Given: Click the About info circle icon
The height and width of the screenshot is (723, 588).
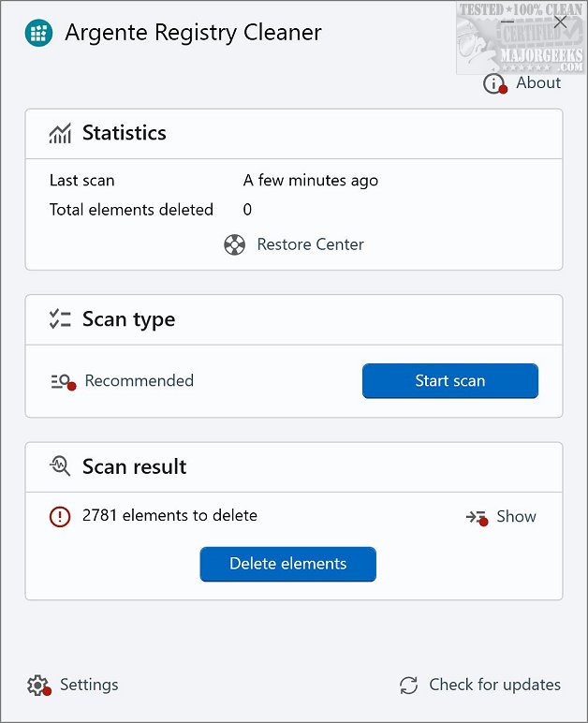Looking at the screenshot, I should coord(493,83).
